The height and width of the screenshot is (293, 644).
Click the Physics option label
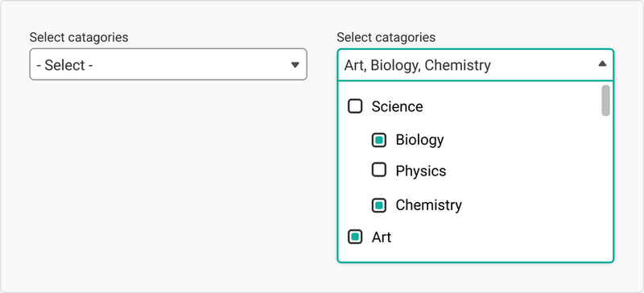click(x=421, y=171)
